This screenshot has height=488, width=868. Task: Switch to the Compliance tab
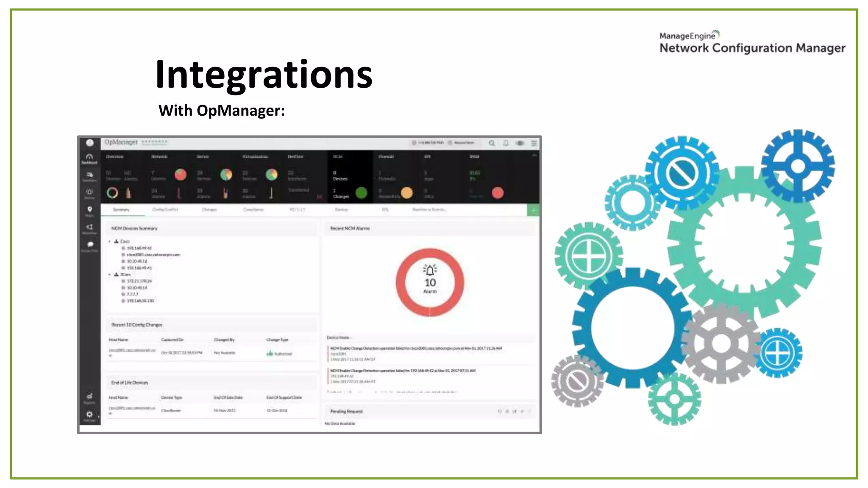253,210
